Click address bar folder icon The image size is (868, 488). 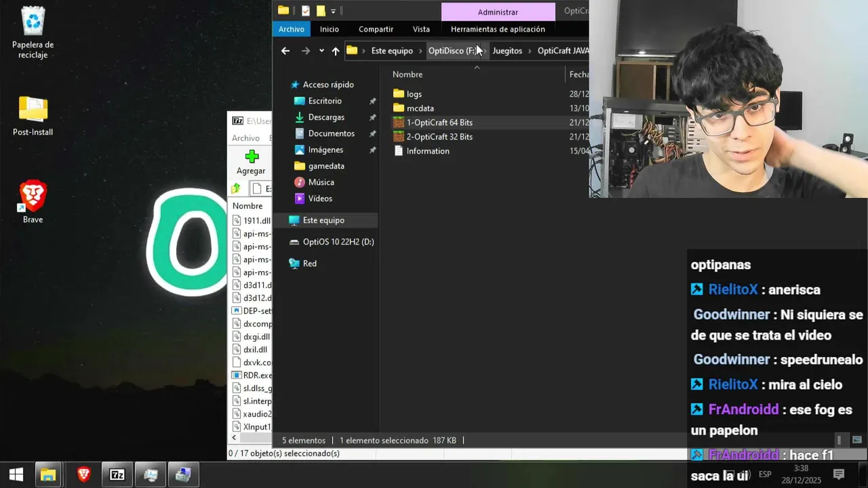(352, 51)
